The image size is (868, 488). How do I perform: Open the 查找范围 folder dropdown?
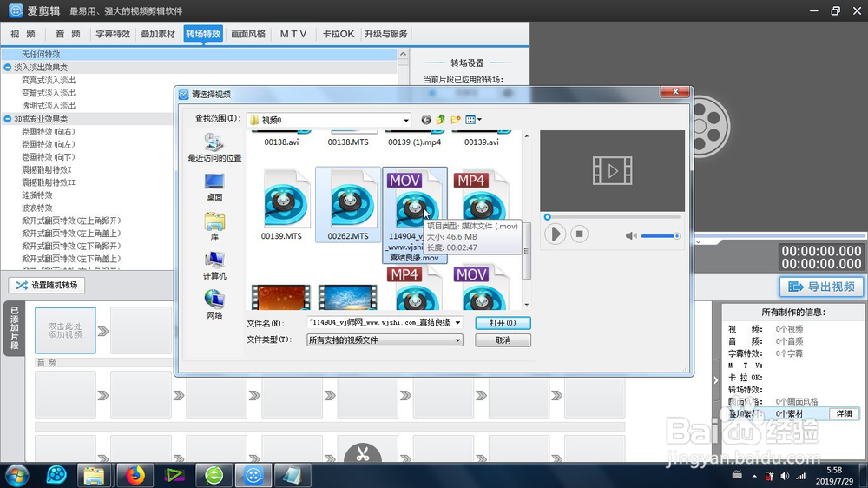(x=405, y=120)
